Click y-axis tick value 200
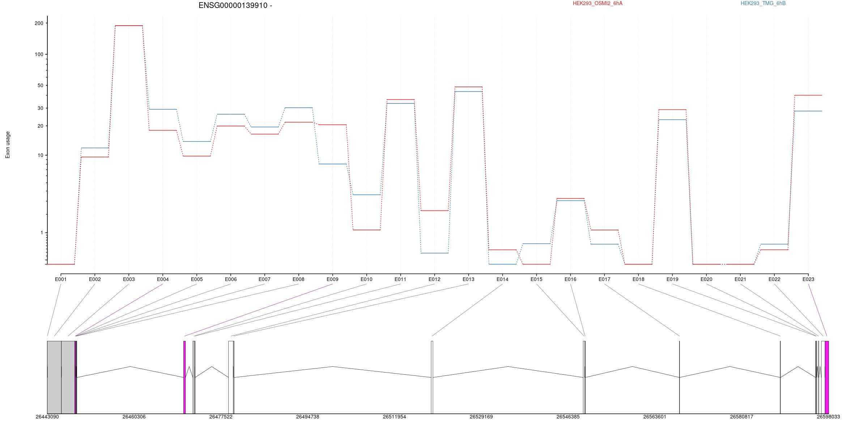The height and width of the screenshot is (434, 868). tap(39, 23)
